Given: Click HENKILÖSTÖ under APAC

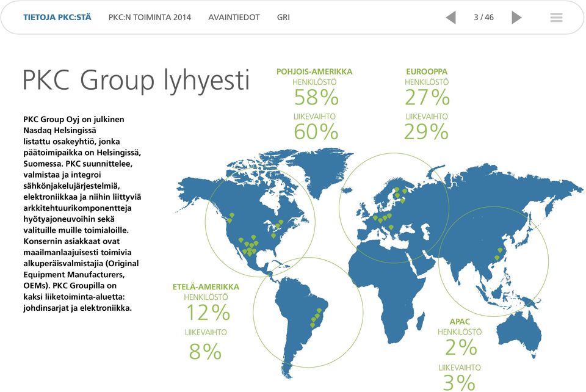Looking at the screenshot, I should click(460, 332).
